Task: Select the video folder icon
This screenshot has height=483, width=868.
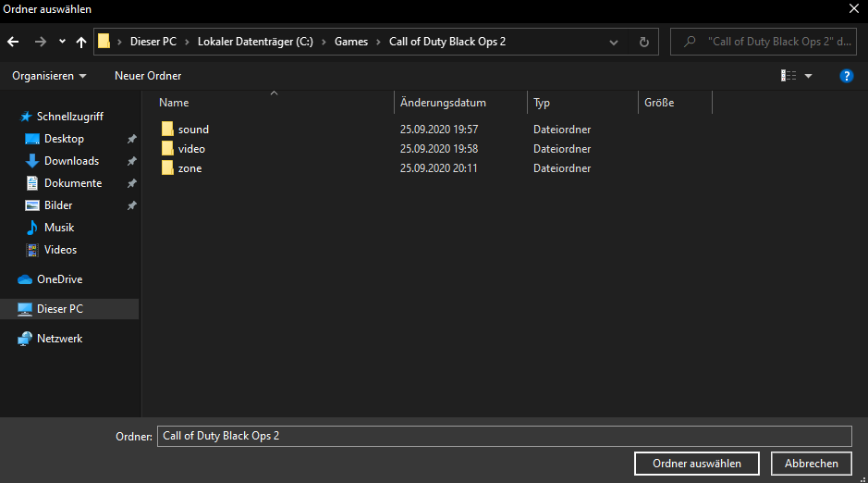Action: coord(167,148)
